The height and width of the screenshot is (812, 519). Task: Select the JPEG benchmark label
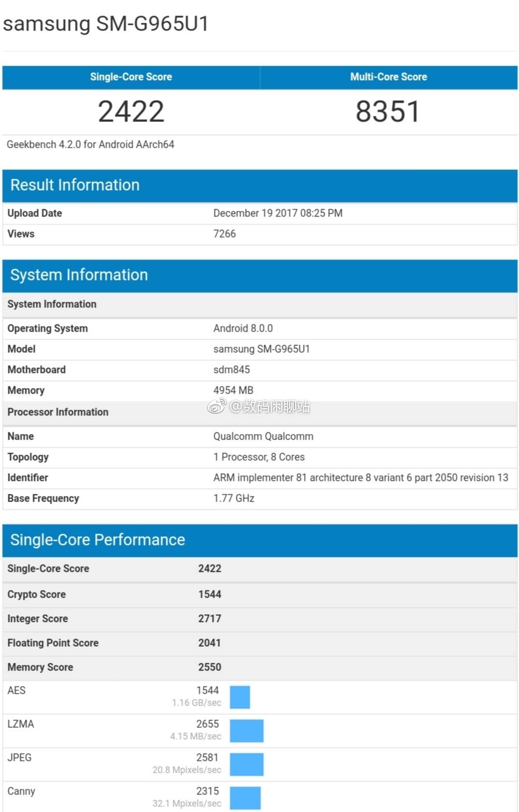point(20,758)
